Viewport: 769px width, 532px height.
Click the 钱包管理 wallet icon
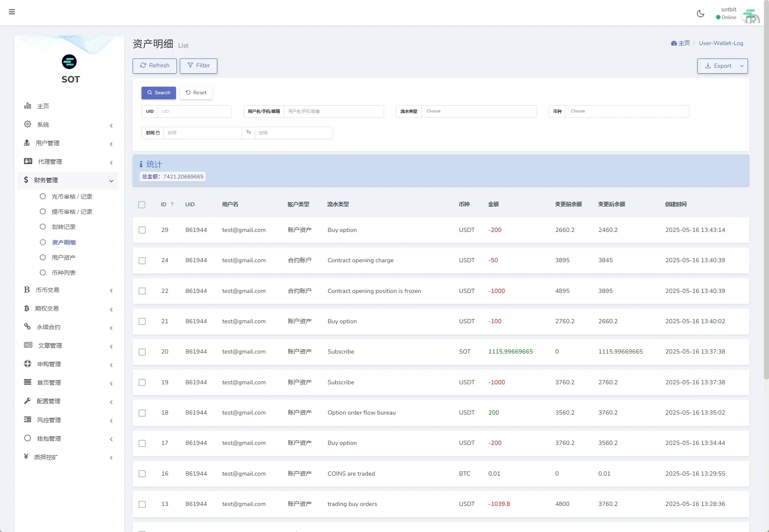(27, 438)
